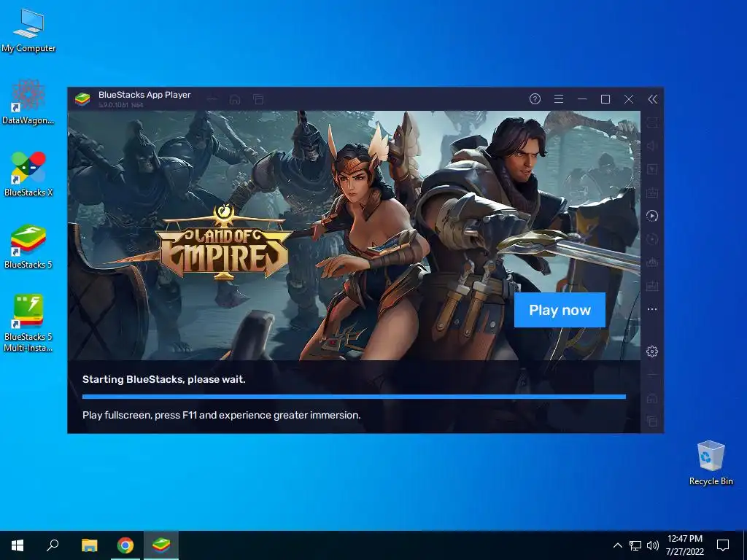This screenshot has width=747, height=560.
Task: Collapse the BlueStacks side toolbar with double chevron
Action: 653,99
